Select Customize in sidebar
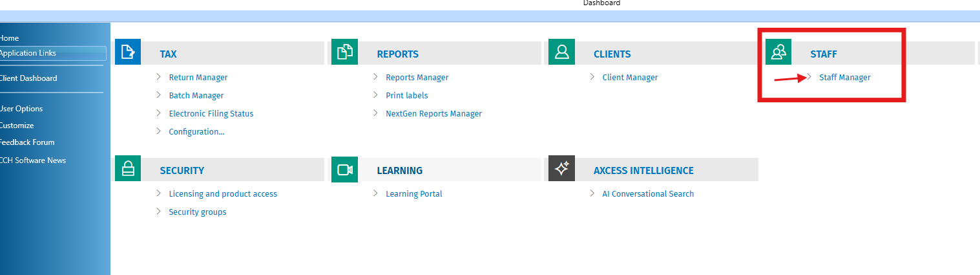The width and height of the screenshot is (980, 275). [x=17, y=126]
